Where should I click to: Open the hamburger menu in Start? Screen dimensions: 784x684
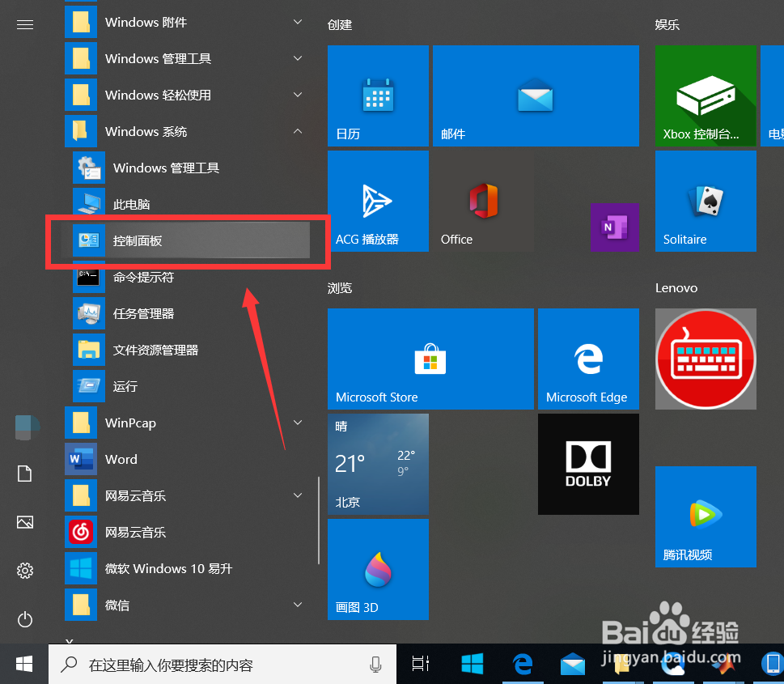(25, 24)
